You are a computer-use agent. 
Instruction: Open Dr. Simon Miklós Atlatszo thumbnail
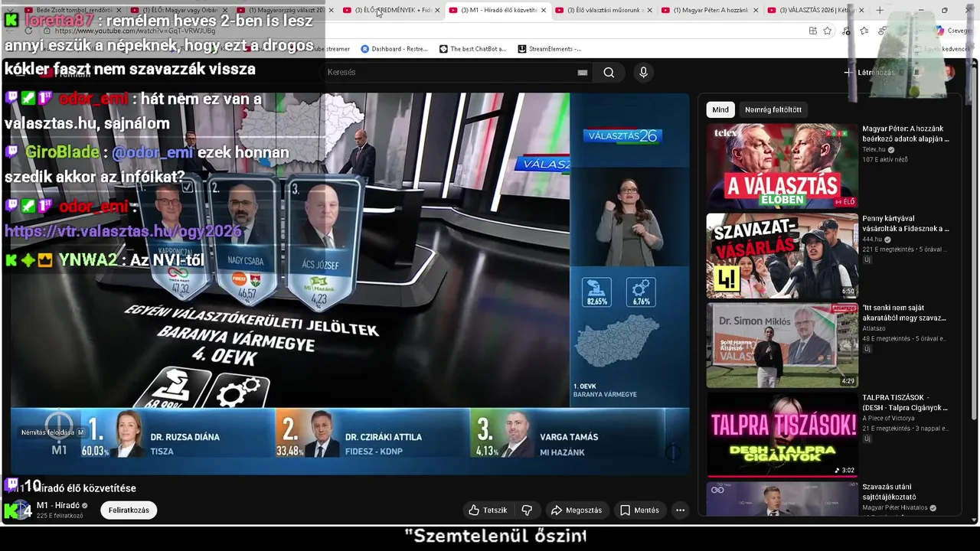(782, 345)
